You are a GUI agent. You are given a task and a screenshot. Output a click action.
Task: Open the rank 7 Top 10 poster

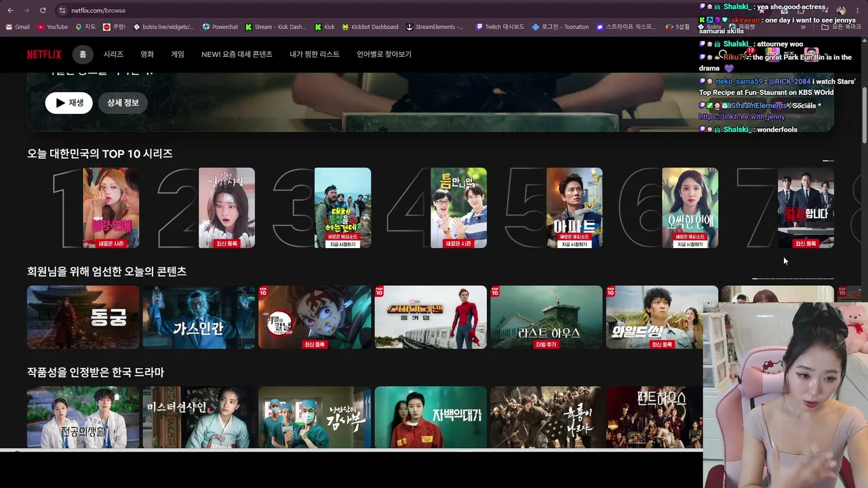click(806, 208)
